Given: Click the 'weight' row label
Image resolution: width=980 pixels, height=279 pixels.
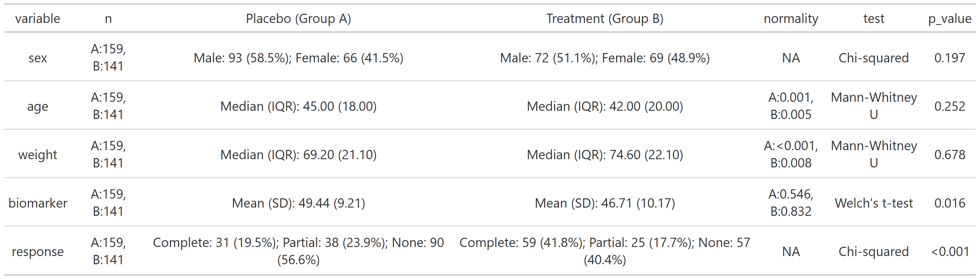Looking at the screenshot, I should click(x=38, y=155).
